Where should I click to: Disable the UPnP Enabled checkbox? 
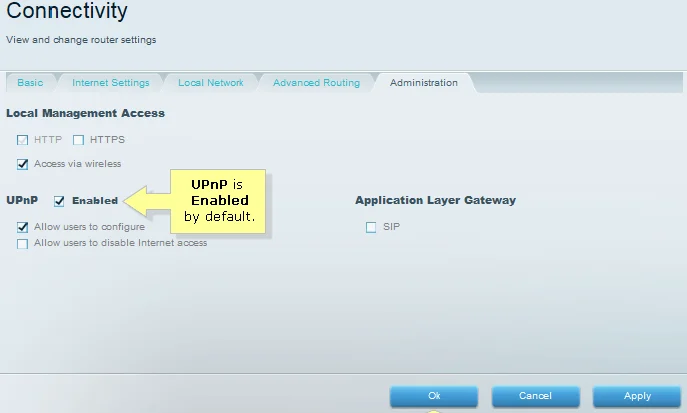[x=59, y=201]
